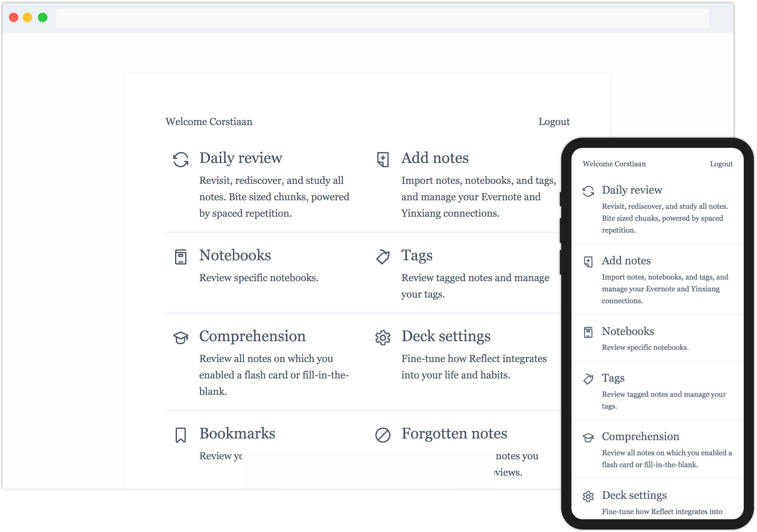
Task: Open Forgotten notes section heading
Action: 454,433
